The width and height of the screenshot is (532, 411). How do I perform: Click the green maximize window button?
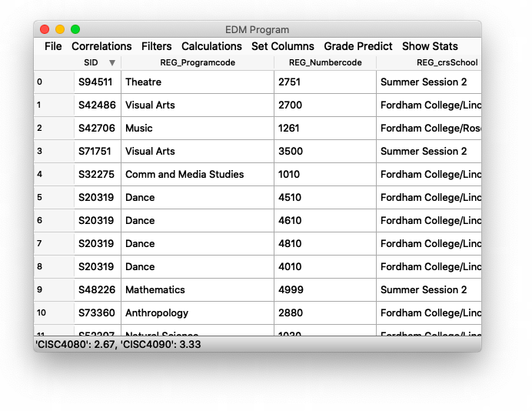coord(75,29)
